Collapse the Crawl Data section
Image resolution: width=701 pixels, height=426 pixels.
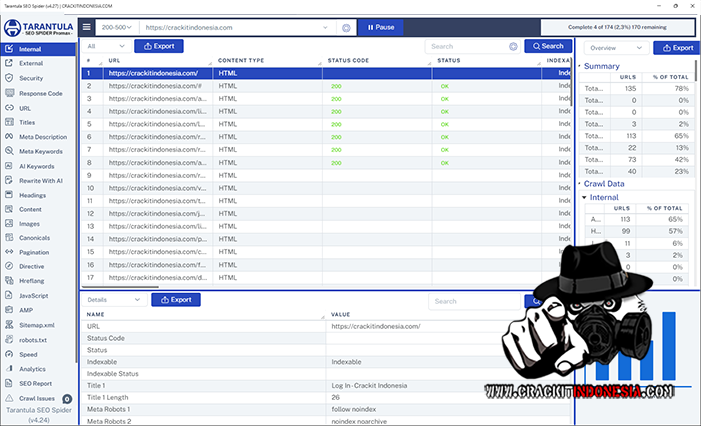582,184
